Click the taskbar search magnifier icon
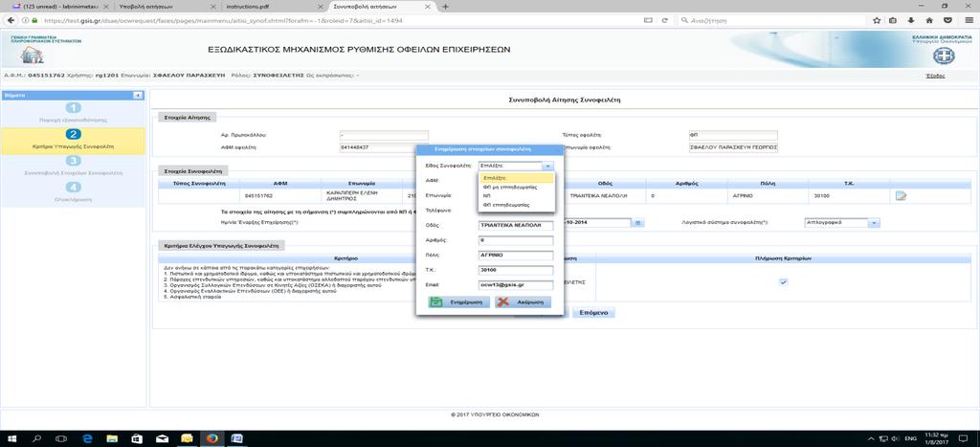 point(36,438)
